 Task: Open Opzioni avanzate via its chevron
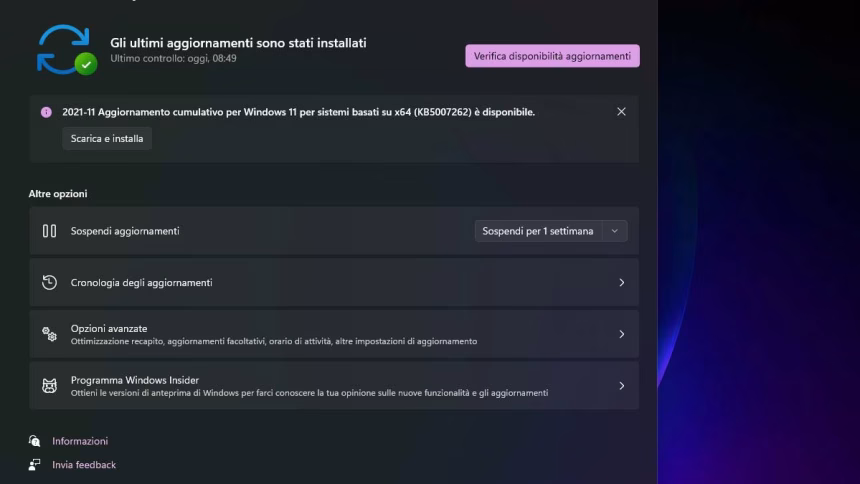(x=621, y=334)
